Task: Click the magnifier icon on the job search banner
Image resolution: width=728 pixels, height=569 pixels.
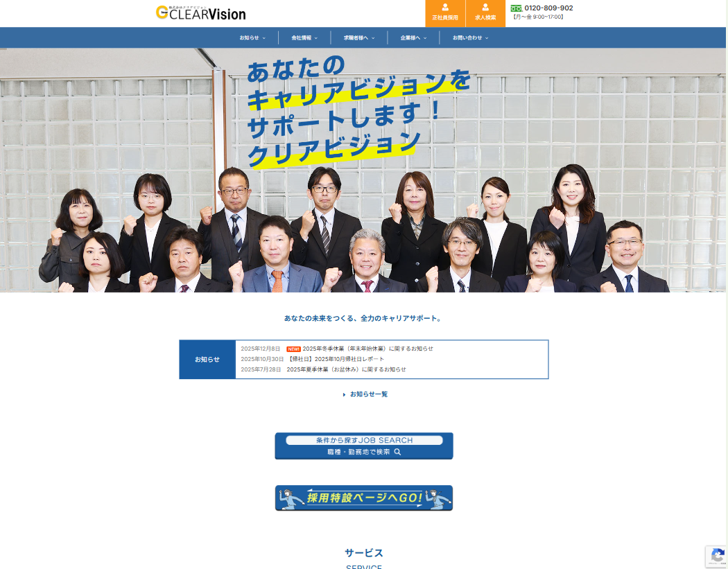Action: [397, 452]
